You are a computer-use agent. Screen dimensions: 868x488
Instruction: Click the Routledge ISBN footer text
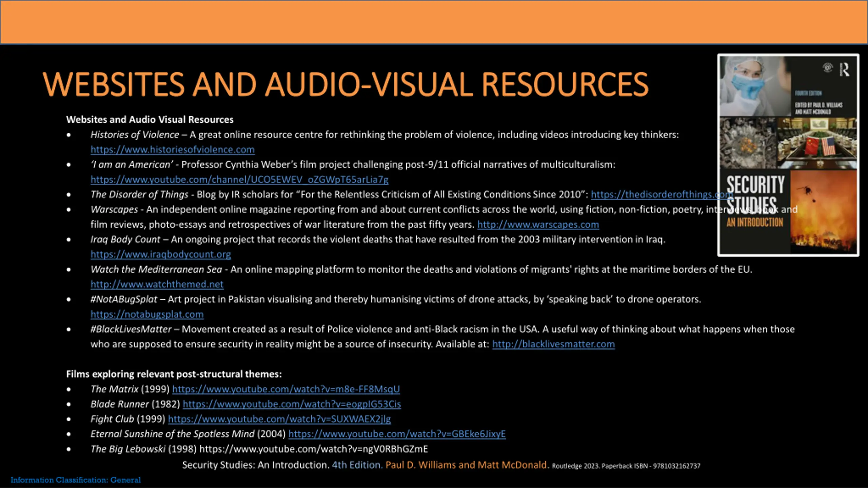(x=626, y=466)
